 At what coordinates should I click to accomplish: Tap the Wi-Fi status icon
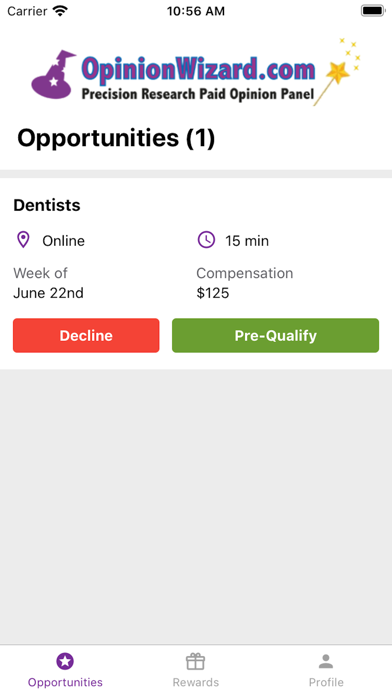(x=59, y=11)
